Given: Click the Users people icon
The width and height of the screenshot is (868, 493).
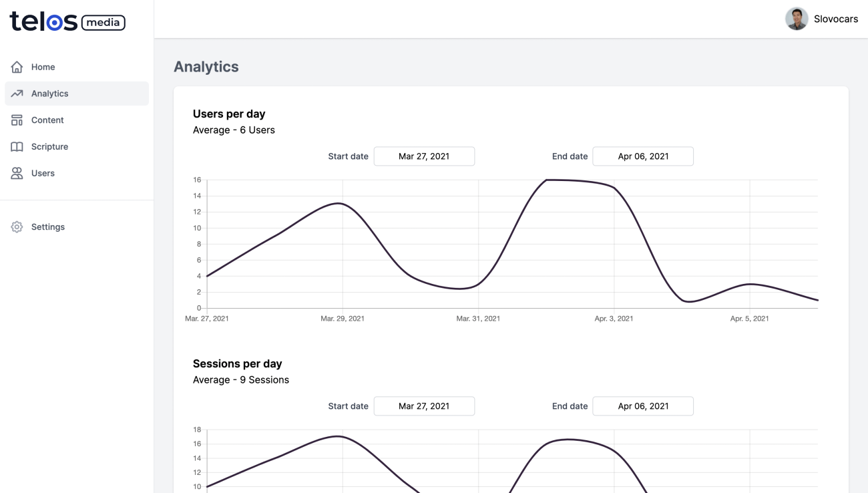Looking at the screenshot, I should point(17,173).
